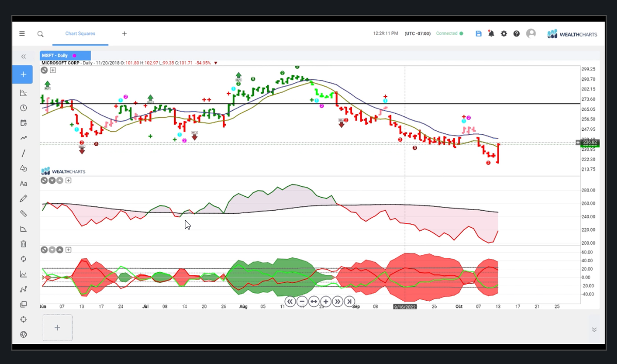Click the magenta link dot on MSFT tab

click(74, 56)
